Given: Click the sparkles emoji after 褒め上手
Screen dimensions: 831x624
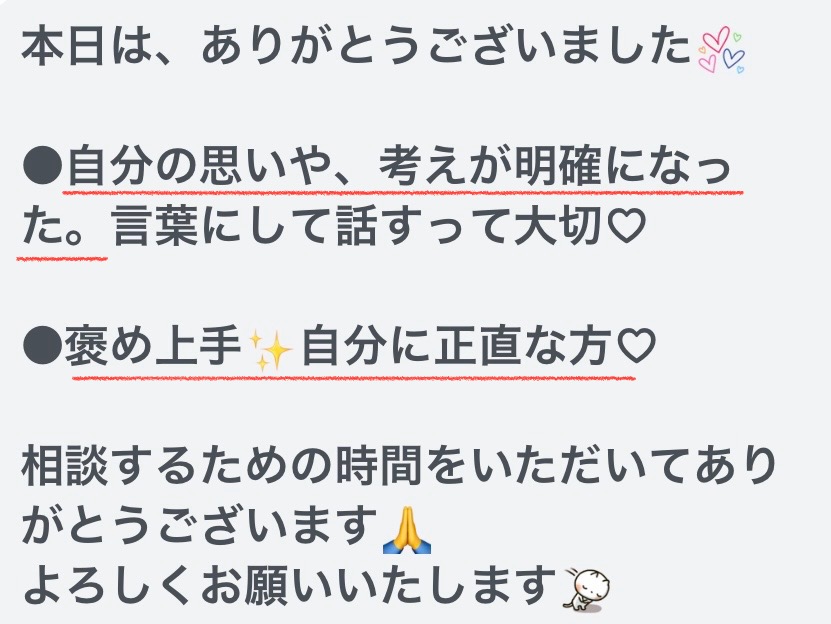Looking at the screenshot, I should tap(271, 350).
